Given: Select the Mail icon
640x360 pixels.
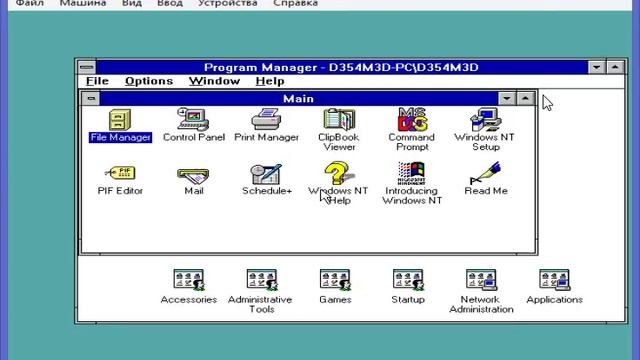Looking at the screenshot, I should [193, 176].
